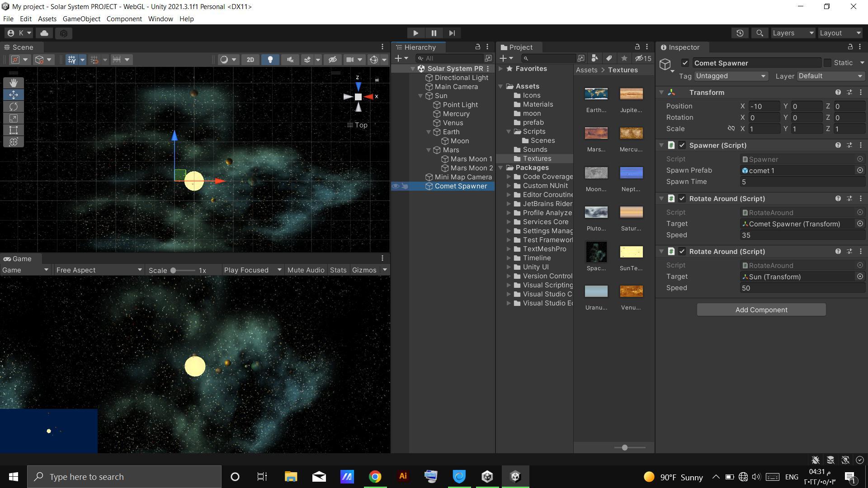This screenshot has width=868, height=488.
Task: Adjust the Game view Scale slider
Action: (x=174, y=270)
